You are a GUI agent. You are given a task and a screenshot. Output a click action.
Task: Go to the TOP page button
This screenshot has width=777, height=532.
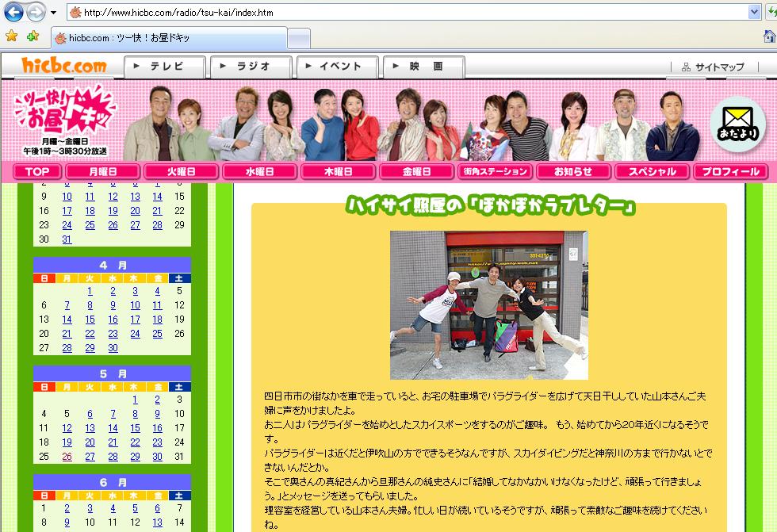tap(37, 172)
